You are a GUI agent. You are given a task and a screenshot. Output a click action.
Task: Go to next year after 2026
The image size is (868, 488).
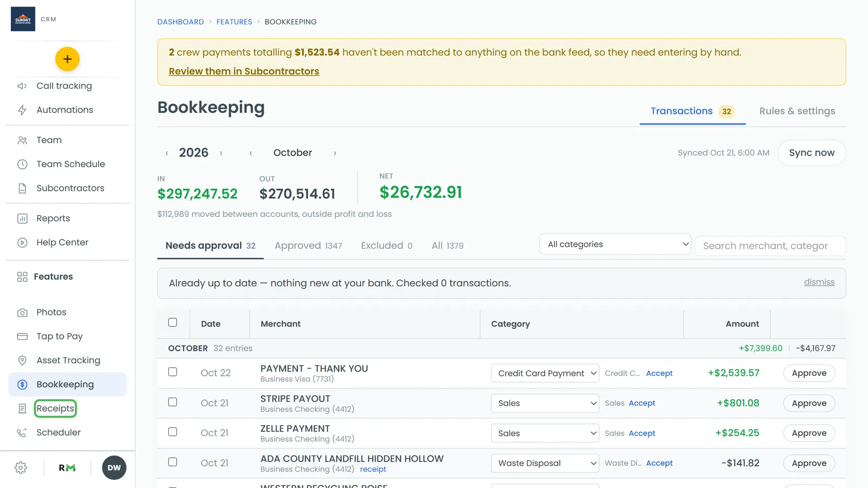[221, 153]
